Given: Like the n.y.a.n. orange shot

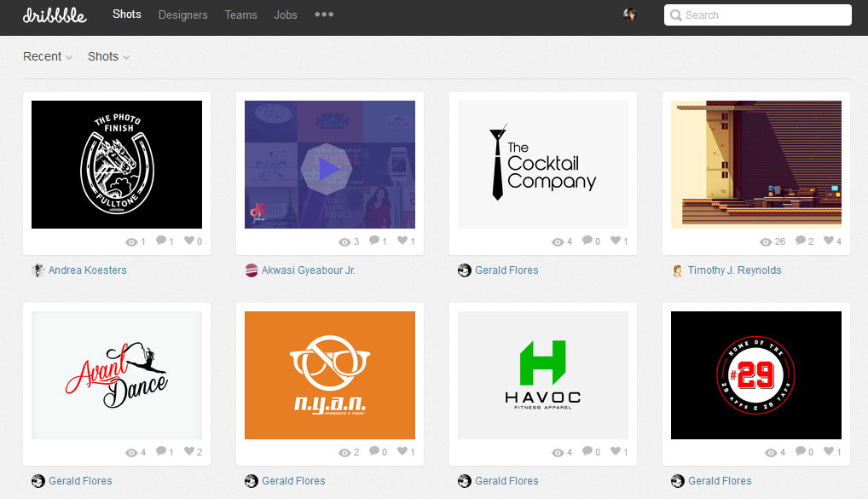Looking at the screenshot, I should click(x=402, y=451).
